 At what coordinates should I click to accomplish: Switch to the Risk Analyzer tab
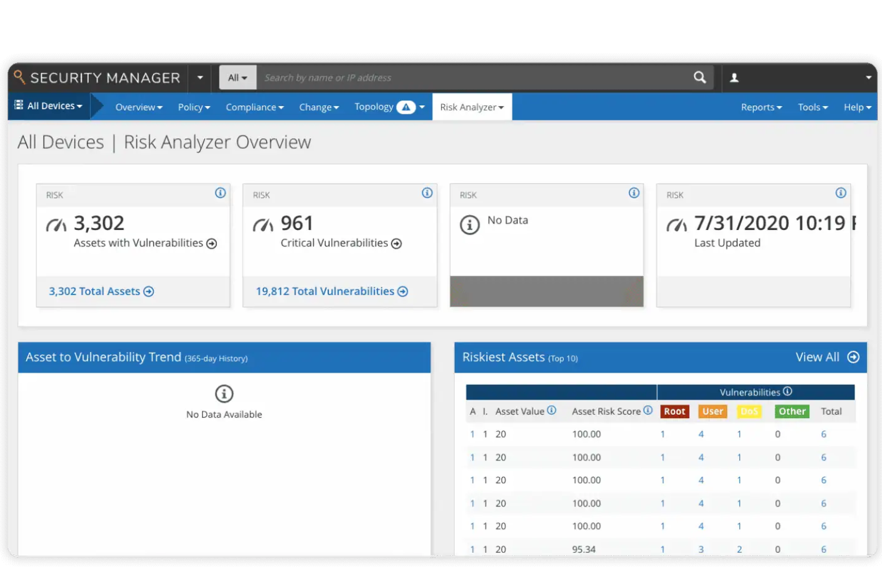coord(471,107)
